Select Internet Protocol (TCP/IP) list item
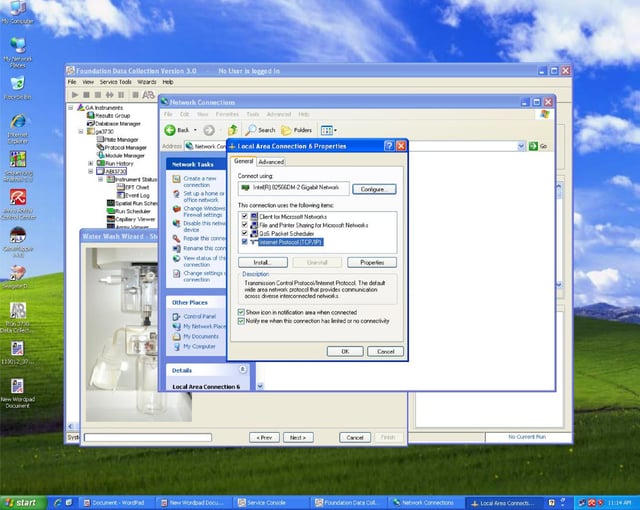This screenshot has width=640, height=510. [x=291, y=242]
